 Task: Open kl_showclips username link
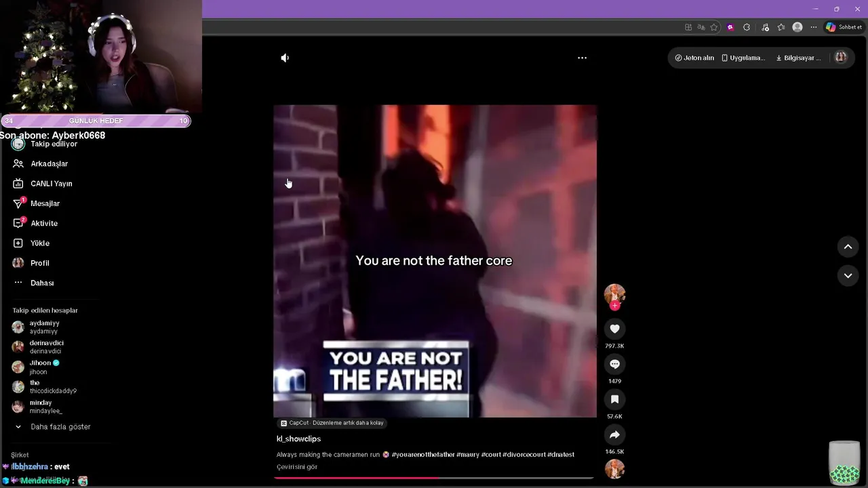tap(298, 439)
